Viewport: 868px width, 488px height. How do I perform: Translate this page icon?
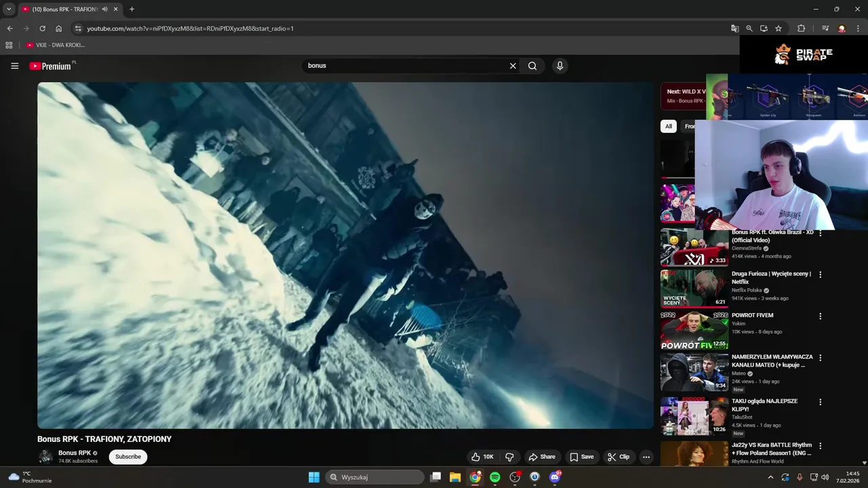click(x=734, y=28)
